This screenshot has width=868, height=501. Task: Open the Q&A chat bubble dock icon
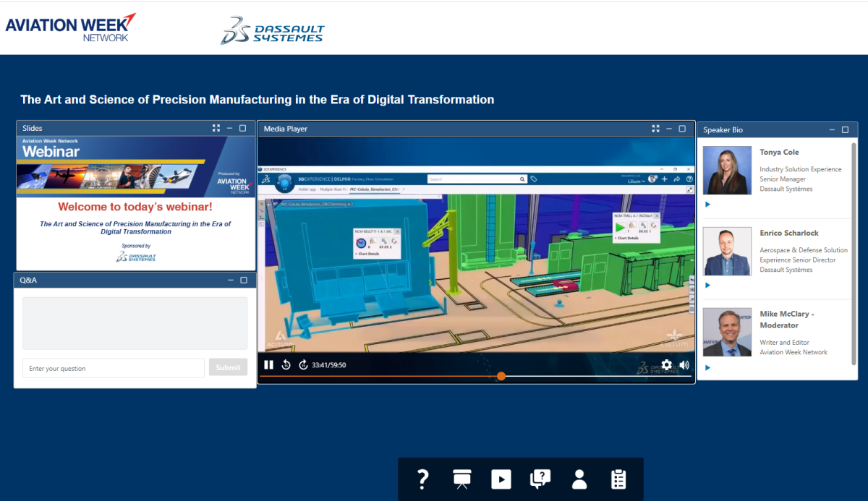[540, 479]
